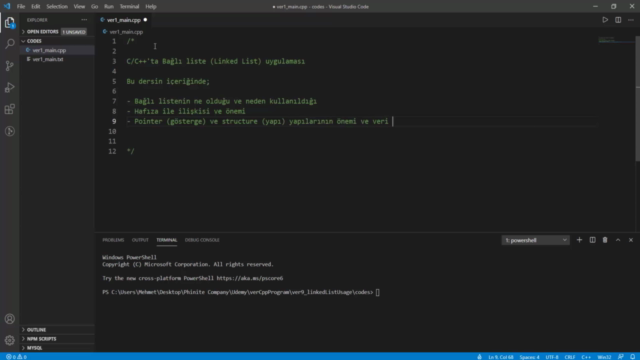Switch to the Problems panel tab
This screenshot has height=360, width=640.
[x=113, y=240]
